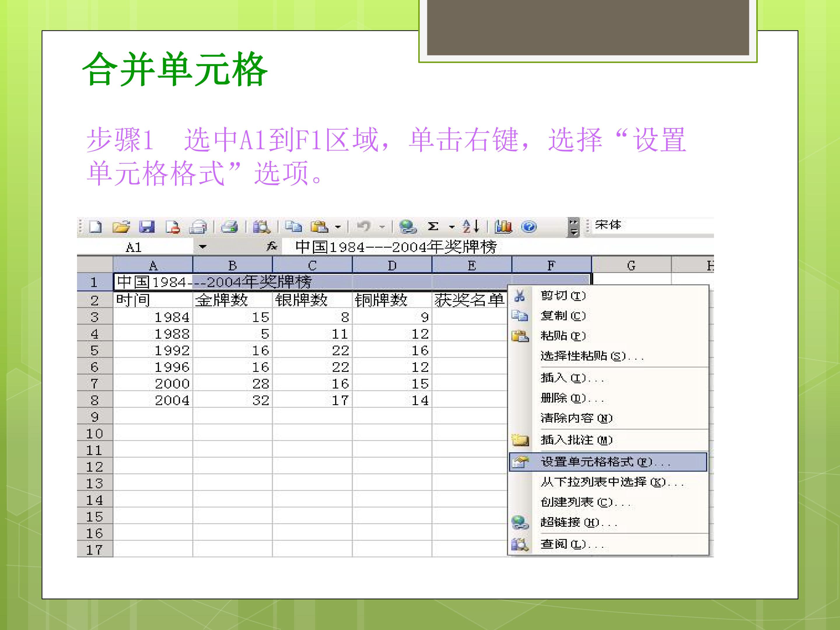Viewport: 840px width, 630px height.
Task: Open the Chart Wizard icon
Action: pos(503,227)
